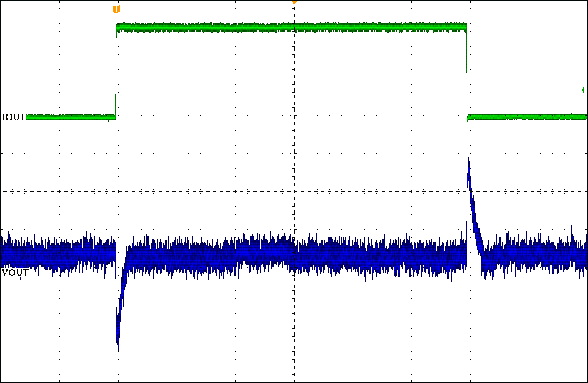
Task: Click the falling edge of the IOUT waveform
Action: tap(466, 70)
